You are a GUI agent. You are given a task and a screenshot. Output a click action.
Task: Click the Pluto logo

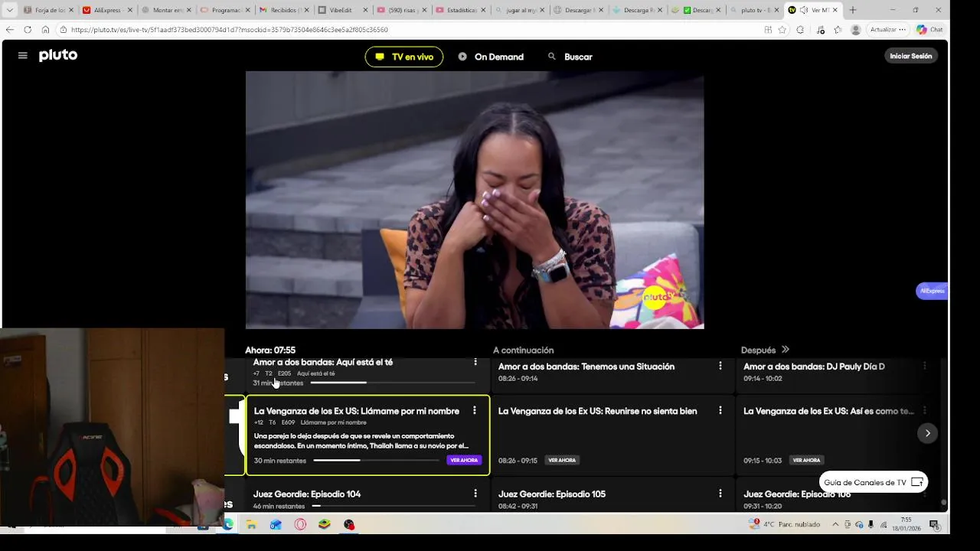click(x=58, y=55)
